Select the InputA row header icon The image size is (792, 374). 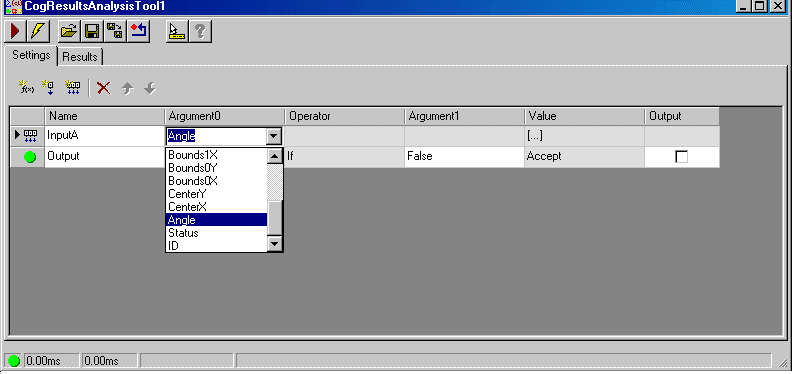coord(27,135)
